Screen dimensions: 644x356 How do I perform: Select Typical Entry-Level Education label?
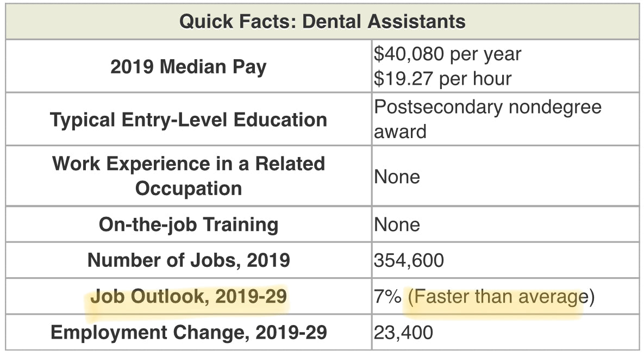[x=189, y=120]
